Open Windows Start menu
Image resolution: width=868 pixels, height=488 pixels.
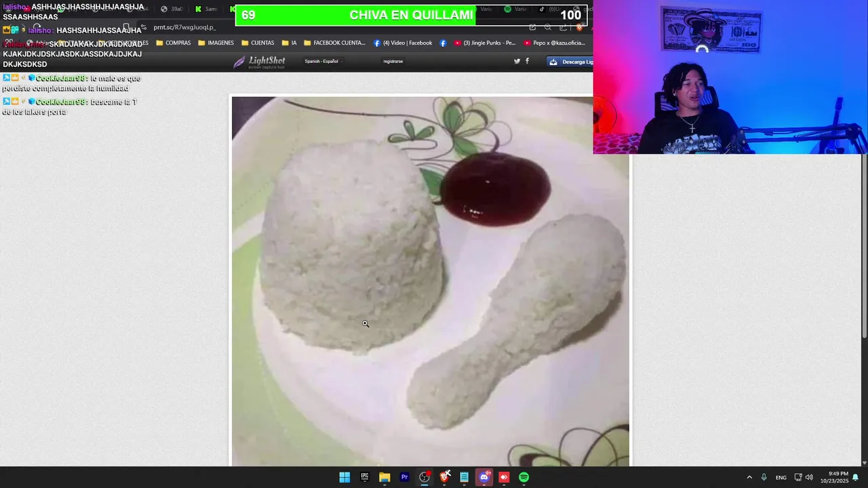tap(344, 477)
